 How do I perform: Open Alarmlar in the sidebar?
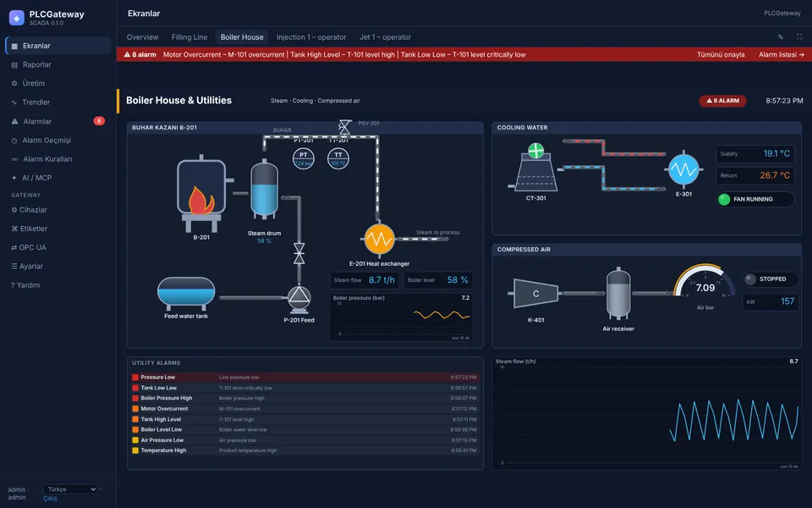[58, 121]
